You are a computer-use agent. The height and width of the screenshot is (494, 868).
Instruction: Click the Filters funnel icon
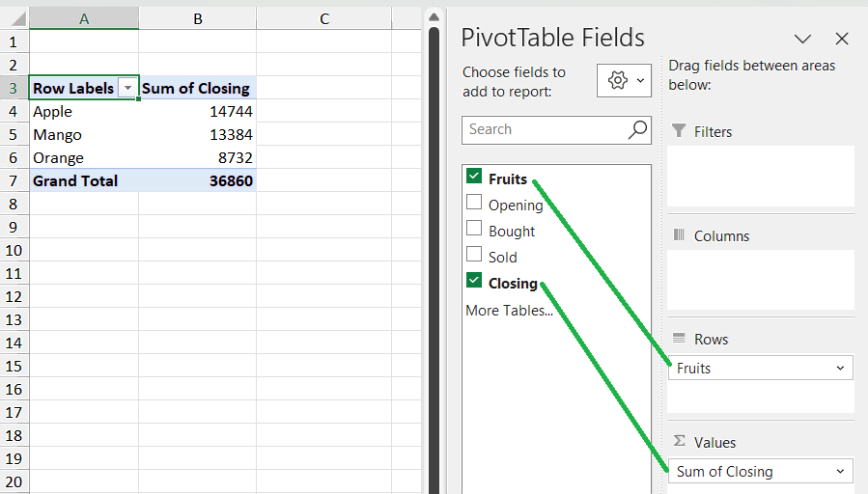[679, 131]
